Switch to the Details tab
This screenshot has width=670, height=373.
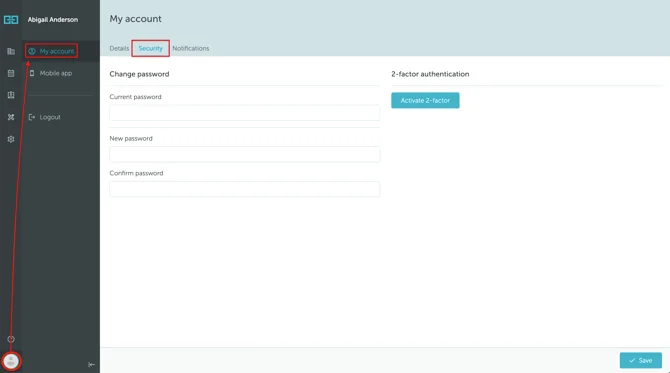[119, 48]
